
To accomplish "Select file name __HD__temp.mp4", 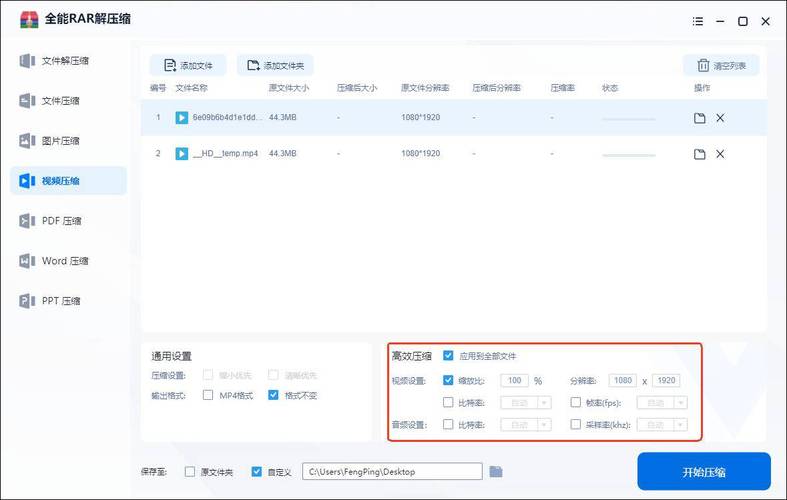I will coord(225,154).
